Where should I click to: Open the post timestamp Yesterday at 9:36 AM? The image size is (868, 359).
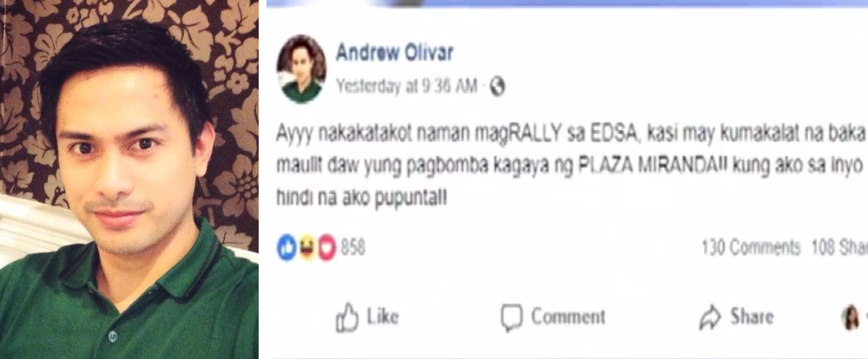point(406,87)
